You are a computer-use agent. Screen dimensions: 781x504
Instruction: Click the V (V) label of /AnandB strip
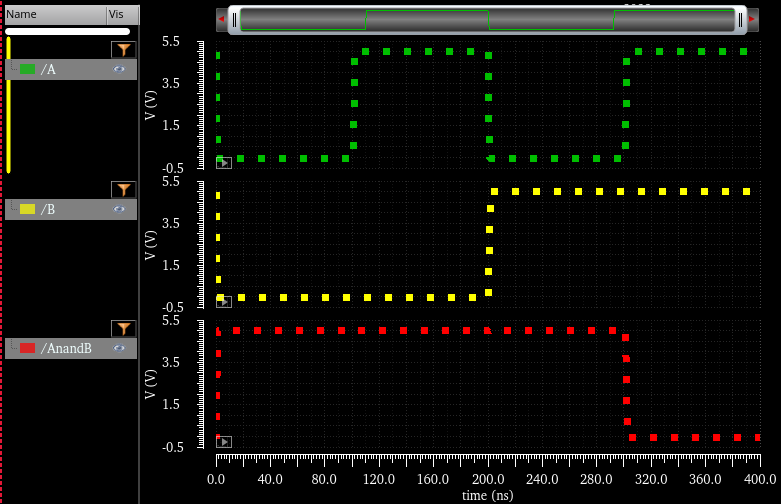click(150, 384)
